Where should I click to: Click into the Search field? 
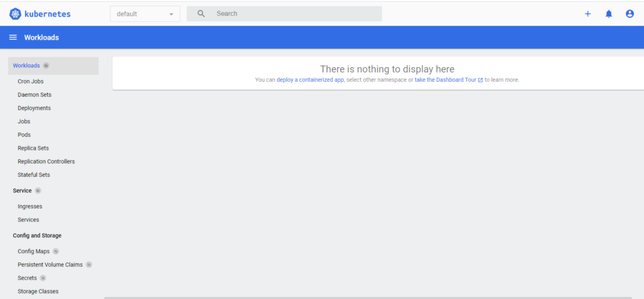(x=284, y=14)
